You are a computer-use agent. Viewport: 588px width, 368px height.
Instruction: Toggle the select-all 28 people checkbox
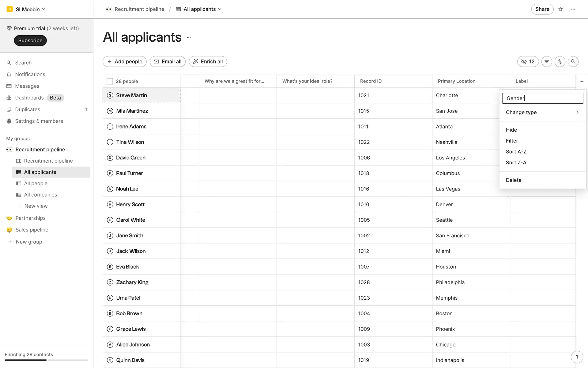pos(110,81)
